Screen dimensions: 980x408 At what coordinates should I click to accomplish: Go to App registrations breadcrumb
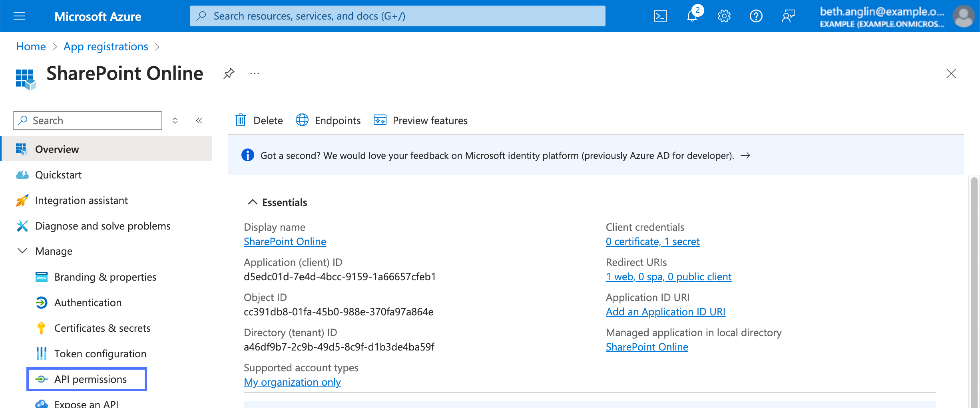[106, 47]
